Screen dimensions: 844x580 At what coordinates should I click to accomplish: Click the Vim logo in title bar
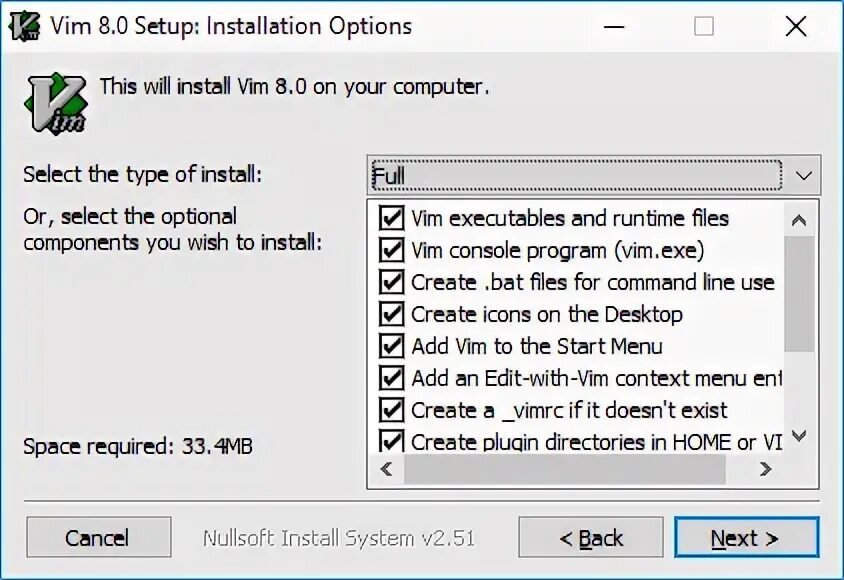click(24, 26)
